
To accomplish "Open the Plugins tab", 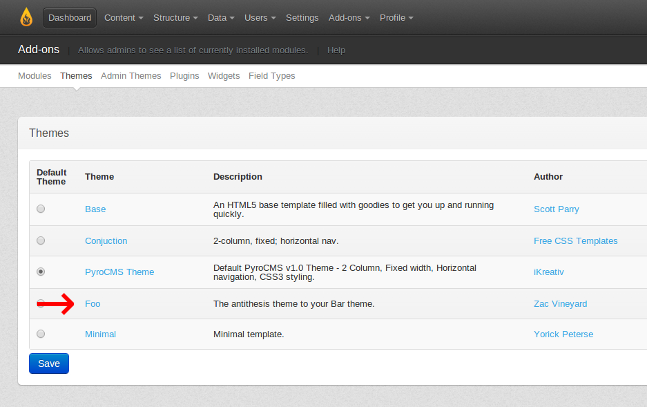I will click(x=184, y=76).
